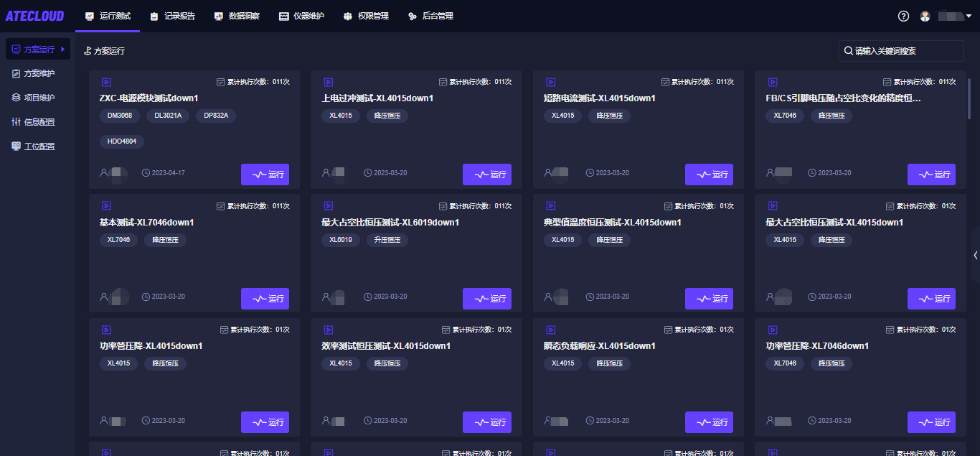Viewport: 980px width, 456px height.
Task: Click play icon on 基本测试-XL7046down1 card
Action: [106, 206]
